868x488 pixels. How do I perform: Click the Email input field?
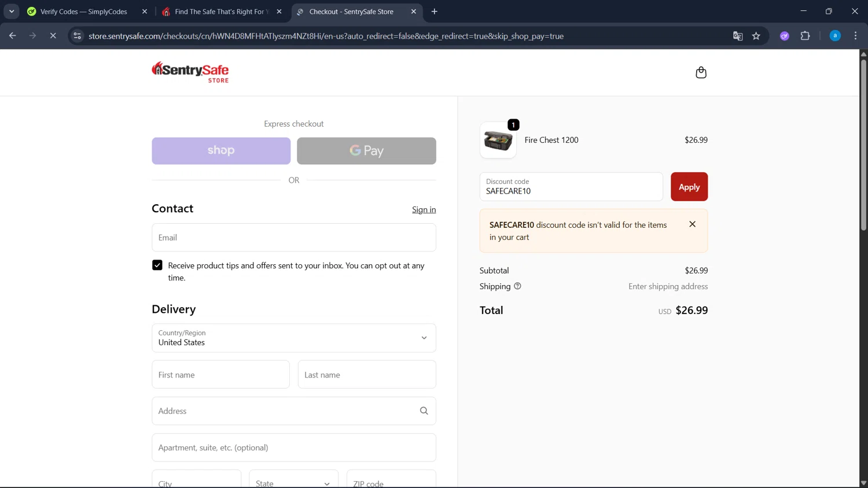pyautogui.click(x=294, y=238)
